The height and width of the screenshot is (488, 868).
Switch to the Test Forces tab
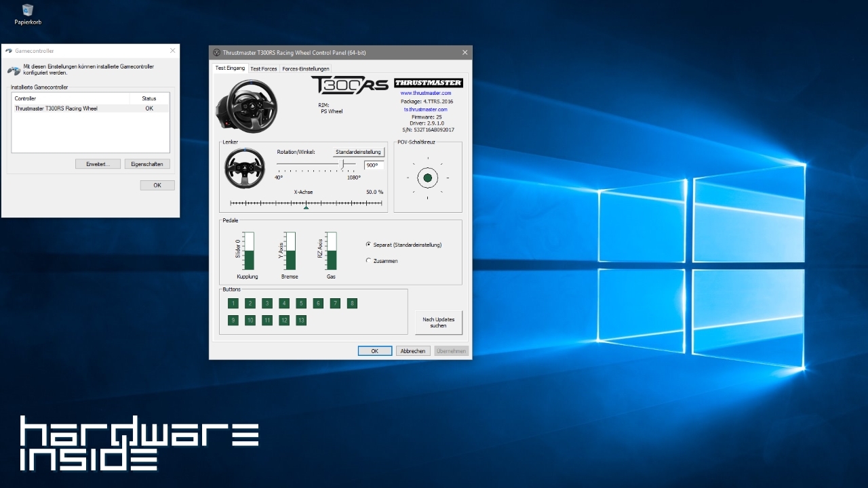click(264, 68)
